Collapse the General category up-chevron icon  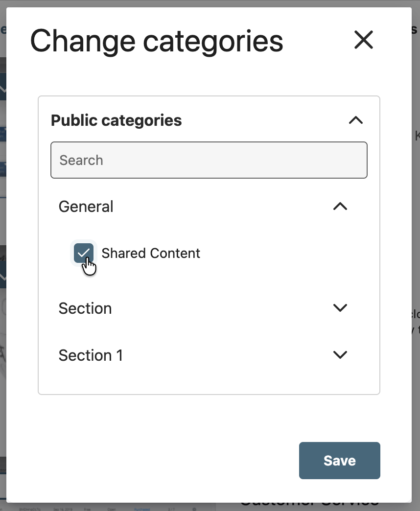pyautogui.click(x=340, y=207)
